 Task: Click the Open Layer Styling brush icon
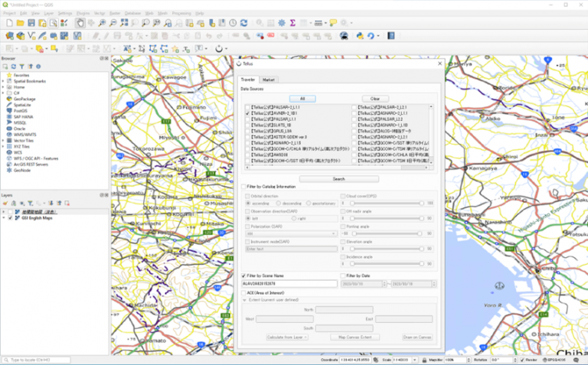click(5, 203)
